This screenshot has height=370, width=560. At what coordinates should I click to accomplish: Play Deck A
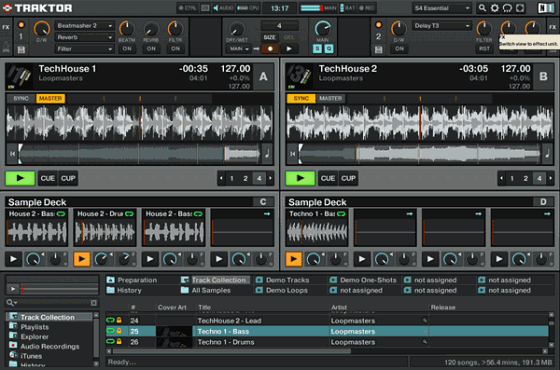[x=20, y=178]
